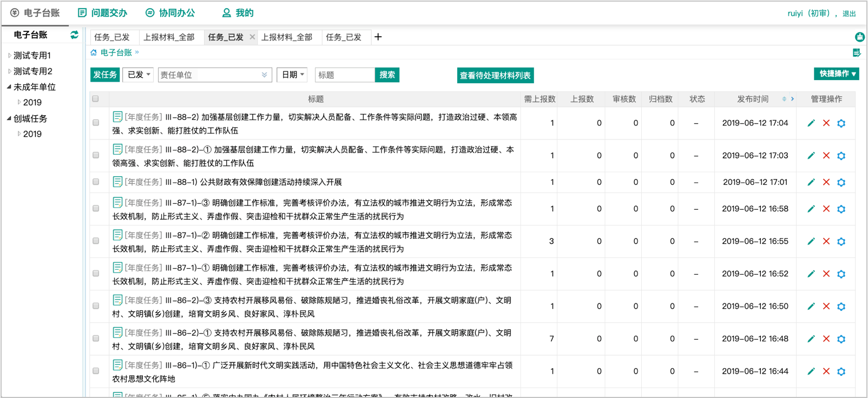Click the refresh icon beside 电子台账 sidebar title
This screenshot has height=398, width=868.
(x=74, y=35)
